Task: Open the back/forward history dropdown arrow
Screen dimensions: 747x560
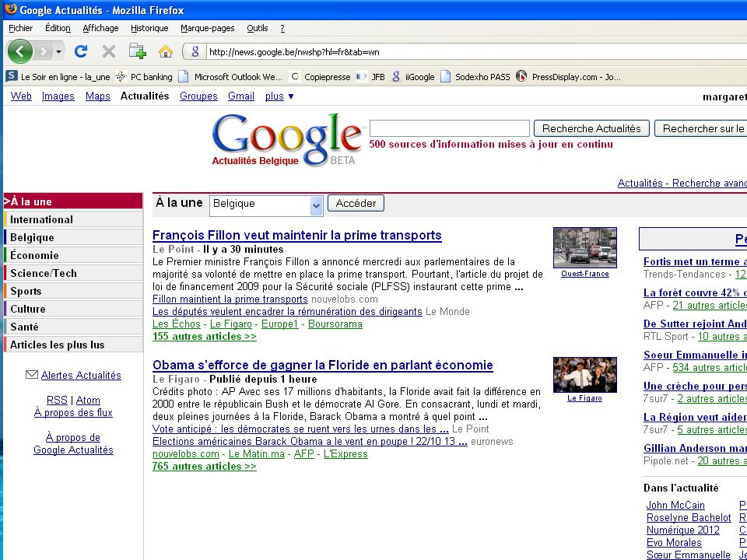Action: coord(58,51)
